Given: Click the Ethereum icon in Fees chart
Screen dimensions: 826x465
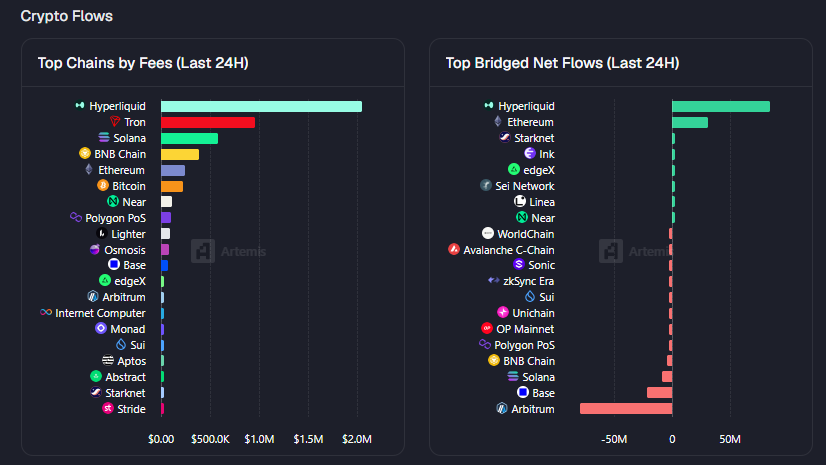Looking at the screenshot, I should 89,170.
